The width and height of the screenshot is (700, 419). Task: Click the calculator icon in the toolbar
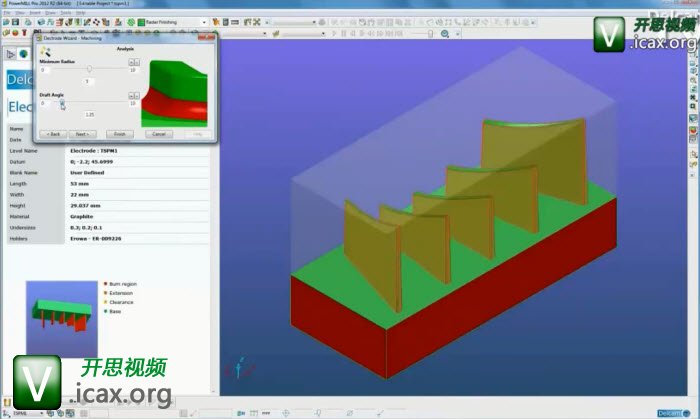(226, 22)
